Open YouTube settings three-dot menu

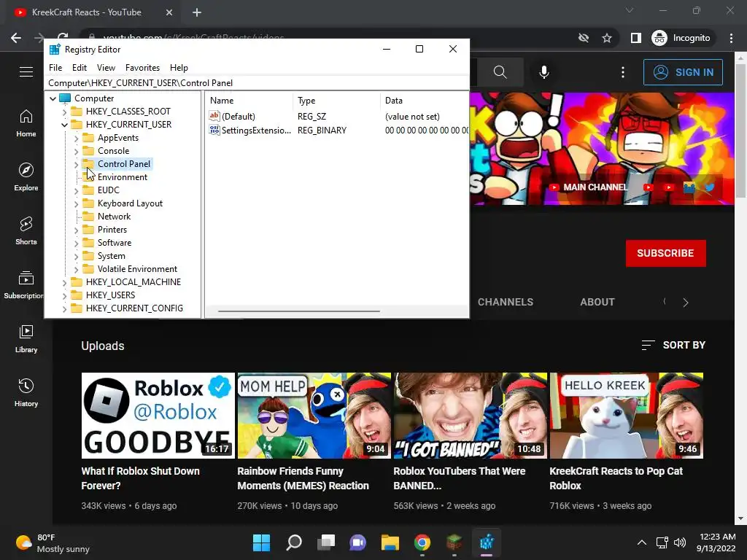pyautogui.click(x=623, y=72)
